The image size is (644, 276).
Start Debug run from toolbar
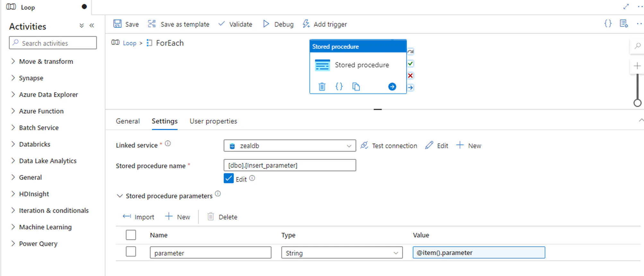coord(278,24)
